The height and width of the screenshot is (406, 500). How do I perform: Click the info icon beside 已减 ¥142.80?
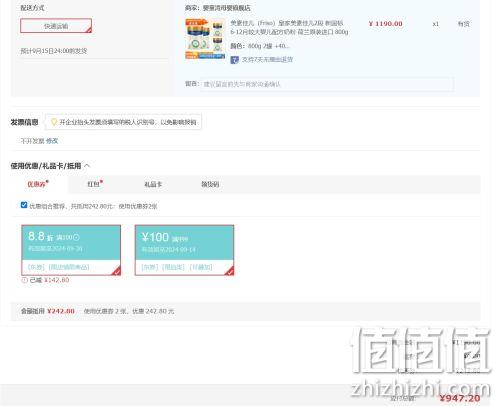24,280
